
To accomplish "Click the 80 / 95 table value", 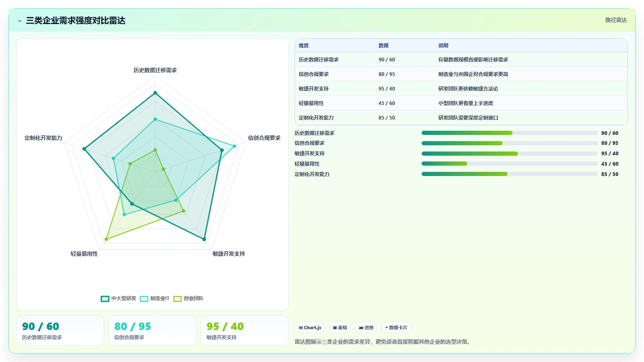I will (387, 74).
